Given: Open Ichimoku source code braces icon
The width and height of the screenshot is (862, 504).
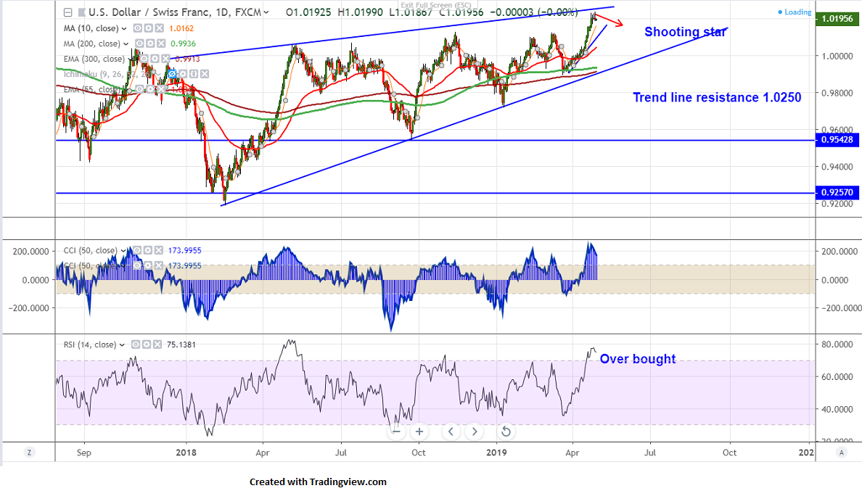Looking at the screenshot, I should point(194,74).
